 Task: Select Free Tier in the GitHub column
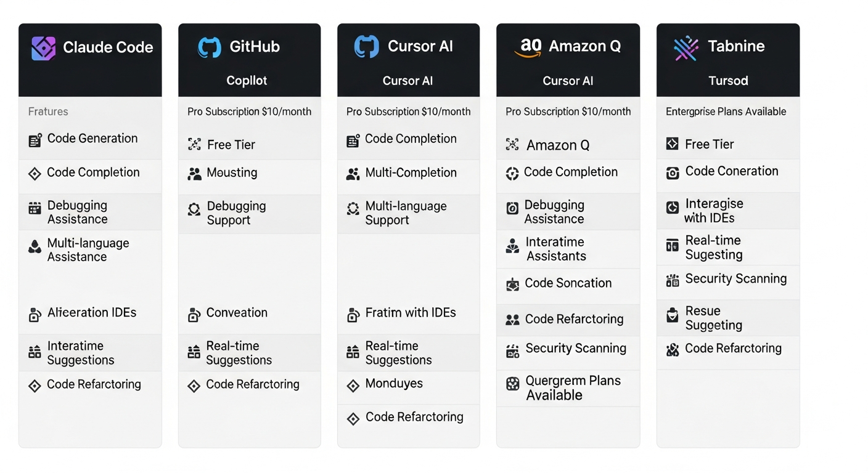click(231, 145)
